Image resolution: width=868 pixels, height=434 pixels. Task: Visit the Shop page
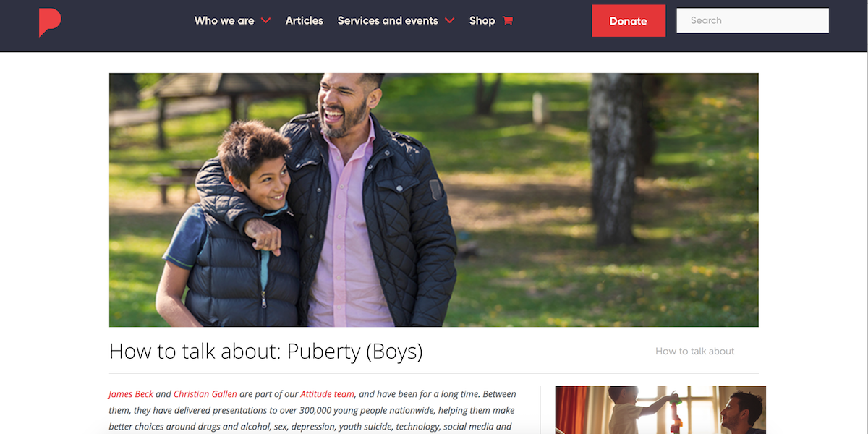point(482,20)
